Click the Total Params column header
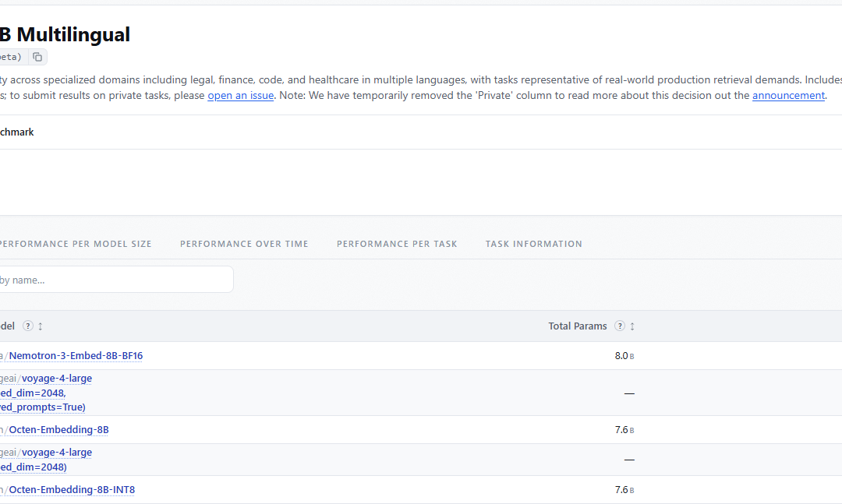Screen dimensions: 842x504 click(x=577, y=326)
